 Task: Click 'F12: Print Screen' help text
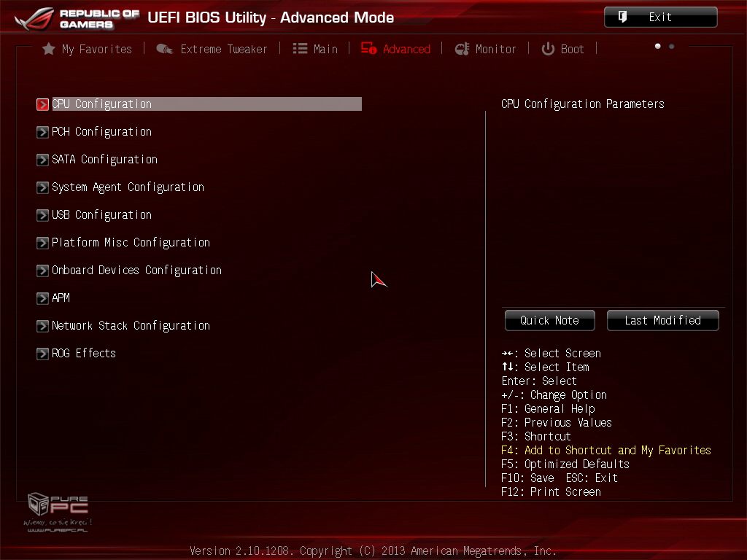551,492
